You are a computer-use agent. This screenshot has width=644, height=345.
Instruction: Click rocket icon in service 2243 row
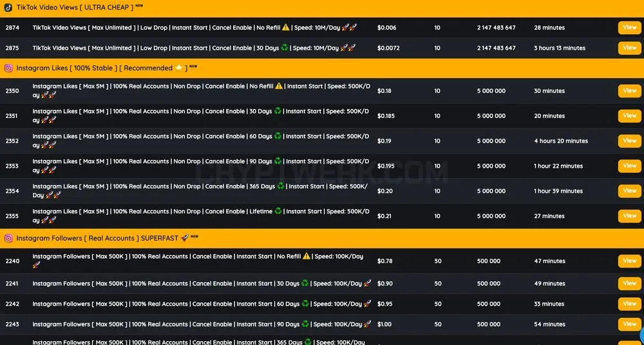367,324
